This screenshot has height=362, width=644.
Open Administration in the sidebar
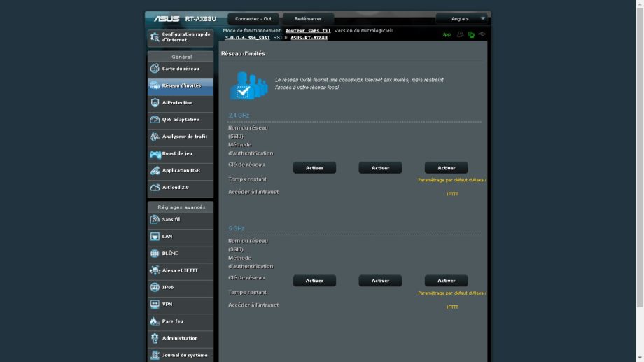[180, 338]
